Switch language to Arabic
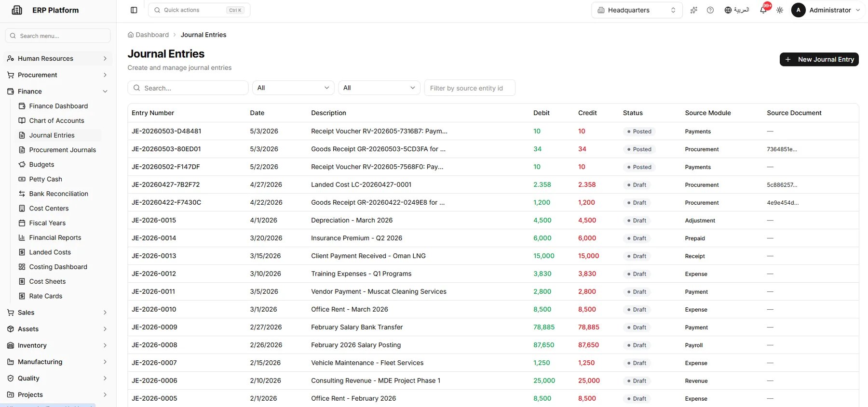 coord(737,10)
